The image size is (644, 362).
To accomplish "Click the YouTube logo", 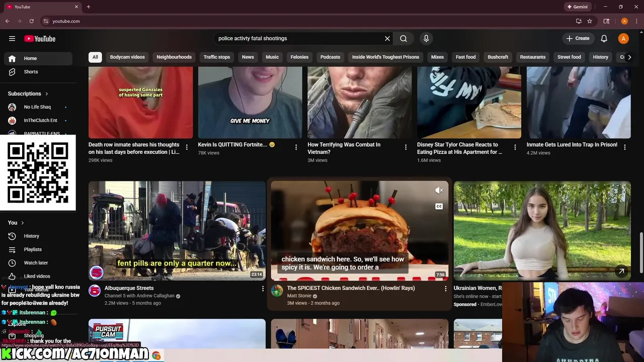I will tap(40, 39).
